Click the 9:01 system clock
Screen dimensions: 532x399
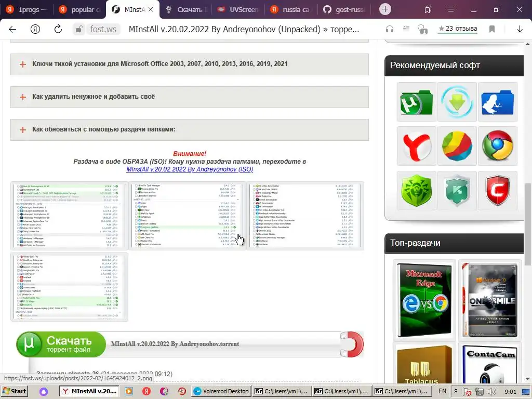click(511, 392)
